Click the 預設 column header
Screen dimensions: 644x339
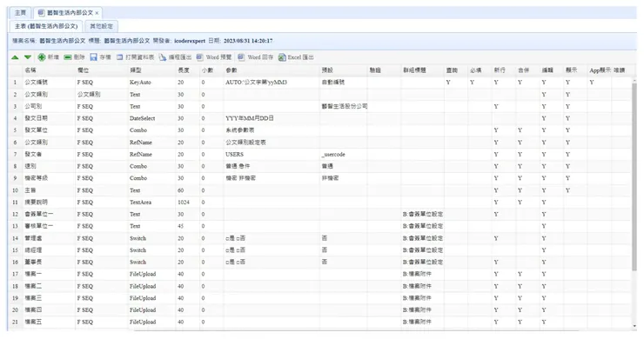pos(343,70)
